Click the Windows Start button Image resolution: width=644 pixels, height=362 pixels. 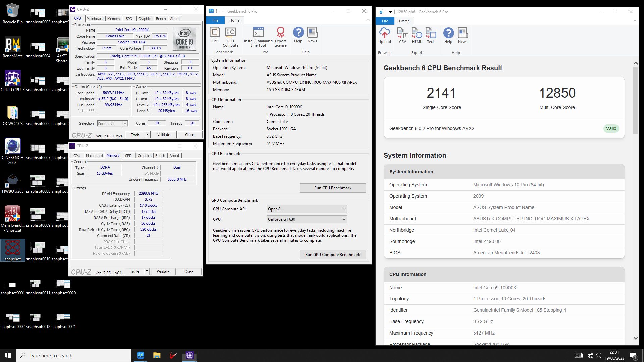[8, 355]
